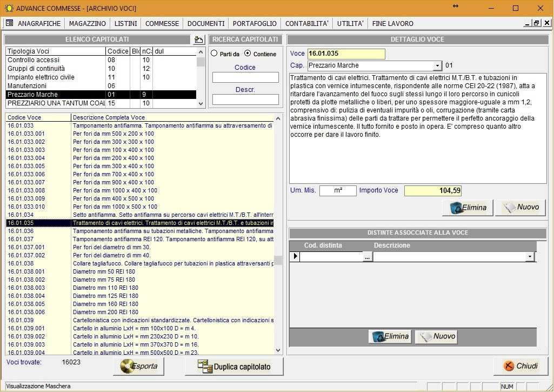Click the Codice search field

(x=245, y=77)
